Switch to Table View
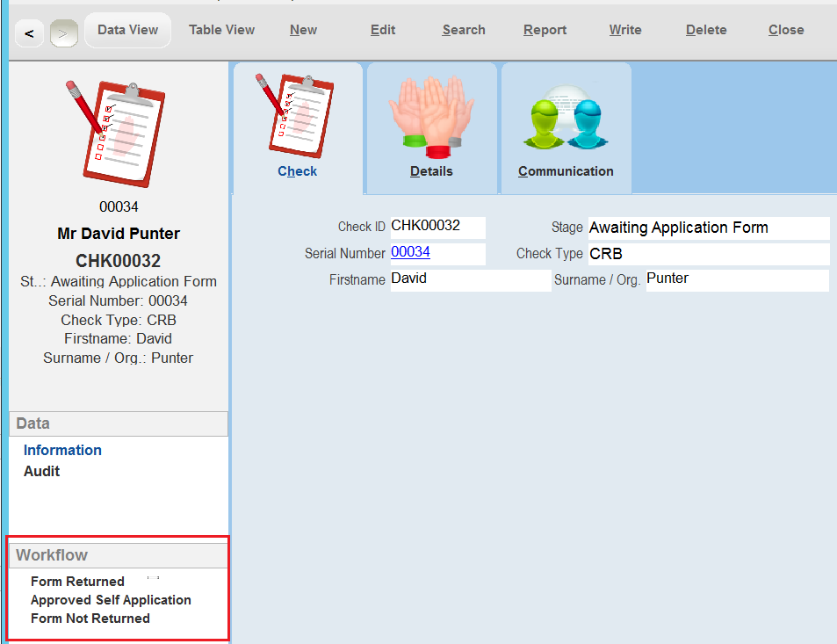Image resolution: width=837 pixels, height=644 pixels. (221, 29)
